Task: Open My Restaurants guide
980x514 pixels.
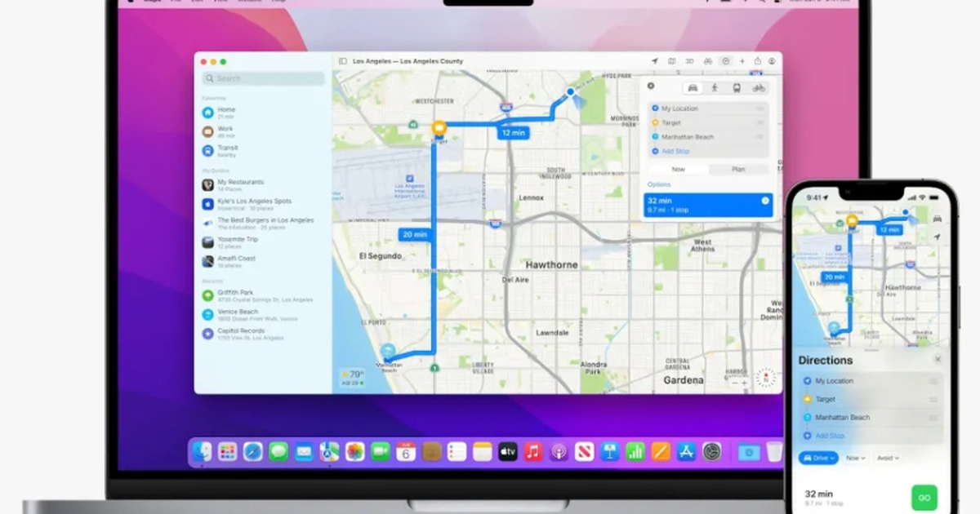Action: point(263,185)
